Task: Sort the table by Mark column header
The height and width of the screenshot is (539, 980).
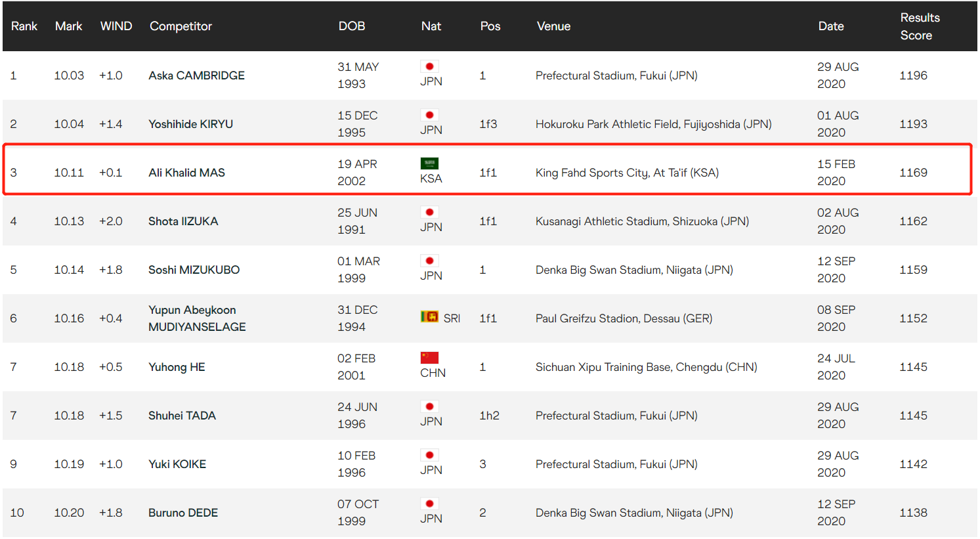Action: pyautogui.click(x=68, y=26)
